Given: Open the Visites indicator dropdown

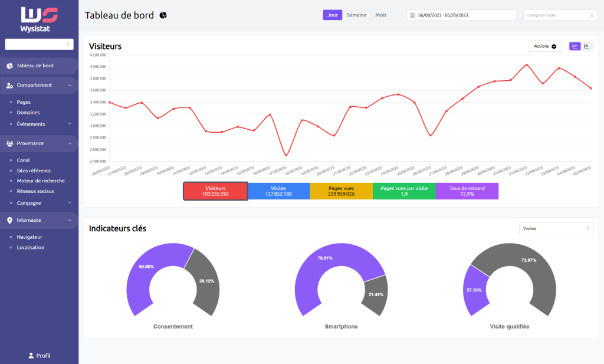Looking at the screenshot, I should (556, 228).
